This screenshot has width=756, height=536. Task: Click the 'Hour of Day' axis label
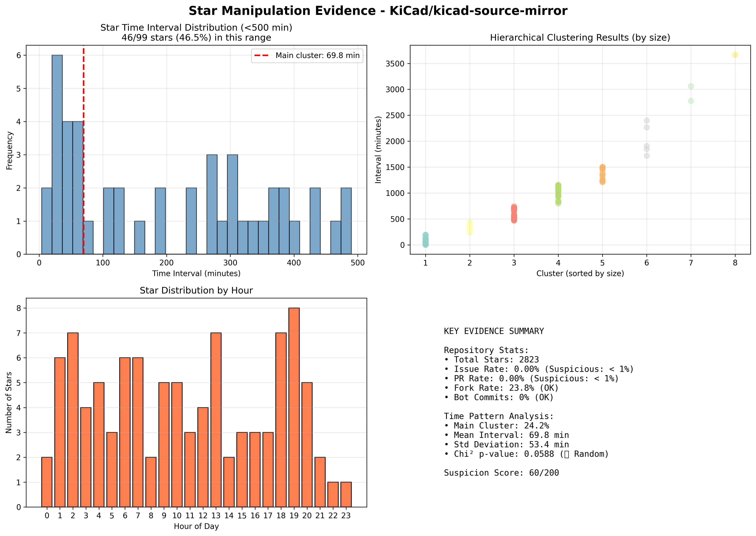[x=196, y=526]
